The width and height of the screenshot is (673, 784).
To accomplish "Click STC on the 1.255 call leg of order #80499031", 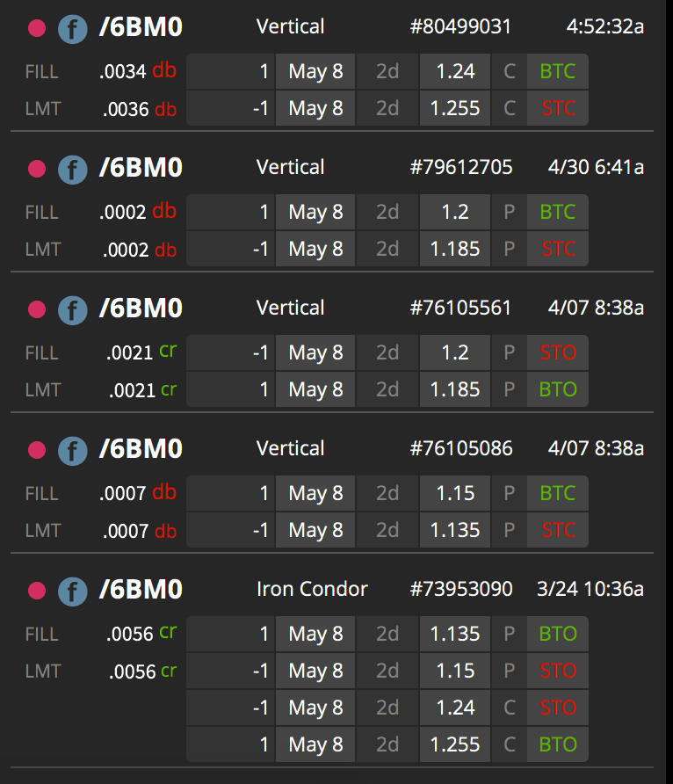I will (558, 108).
